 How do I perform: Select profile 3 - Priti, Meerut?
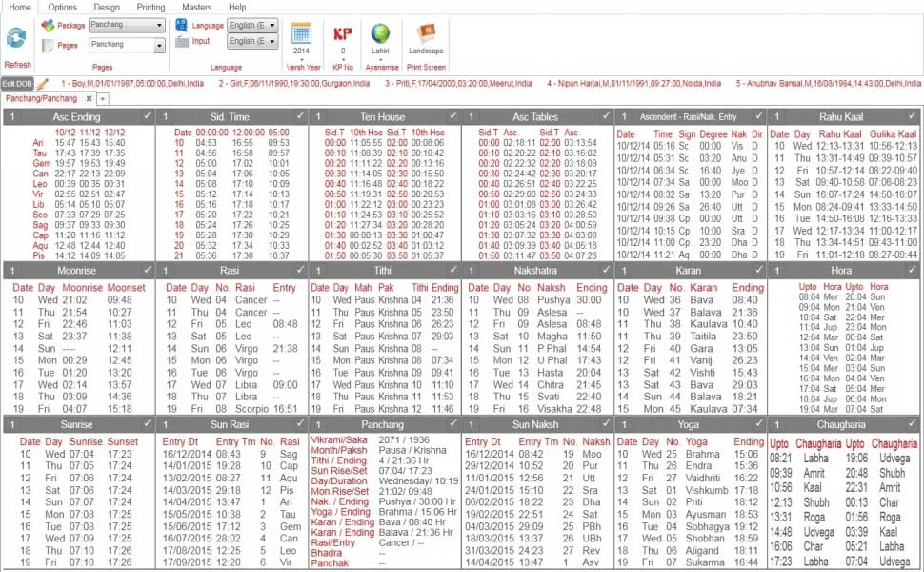[458, 84]
